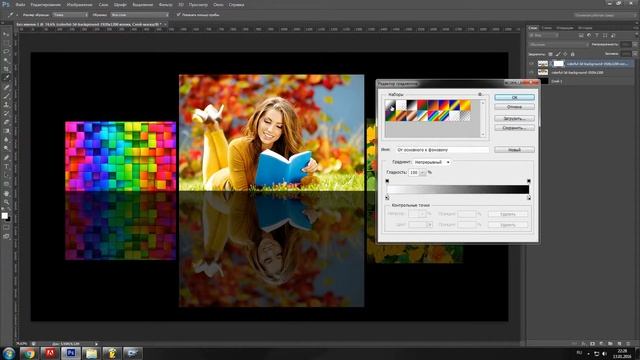Image resolution: width=640 pixels, height=360 pixels.
Task: Click the foreground color swatch
Action: [4, 216]
